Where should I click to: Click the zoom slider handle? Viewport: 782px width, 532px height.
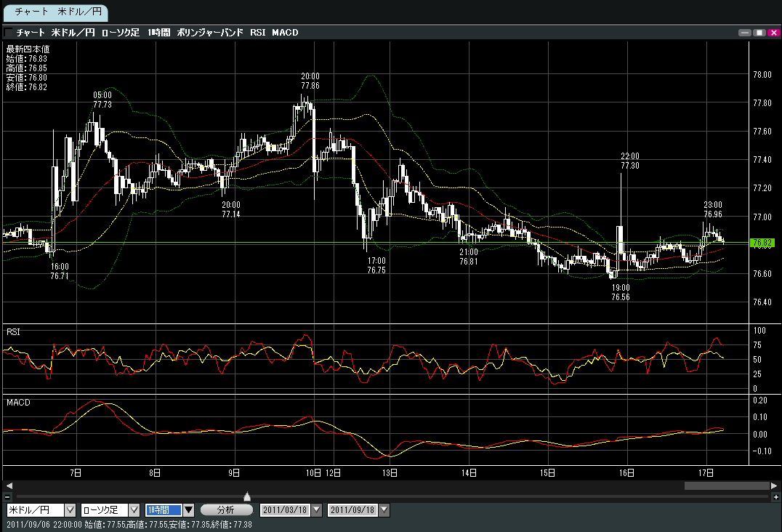(247, 496)
